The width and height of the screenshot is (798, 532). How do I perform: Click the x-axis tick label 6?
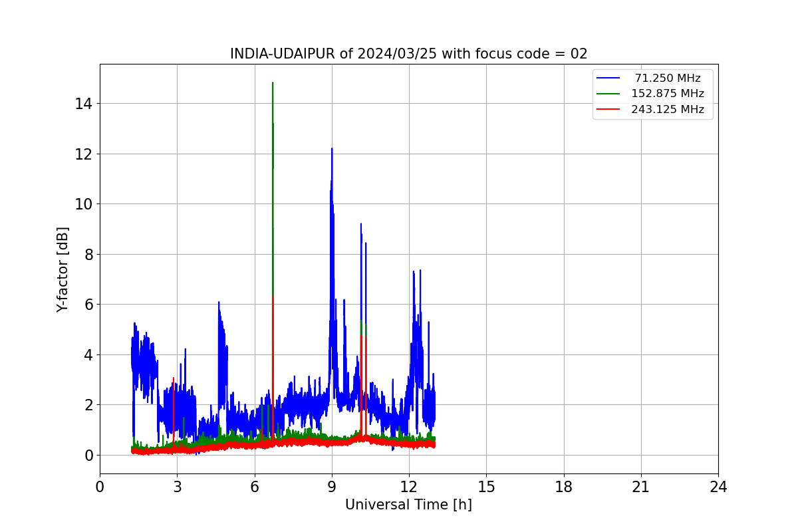coord(254,487)
